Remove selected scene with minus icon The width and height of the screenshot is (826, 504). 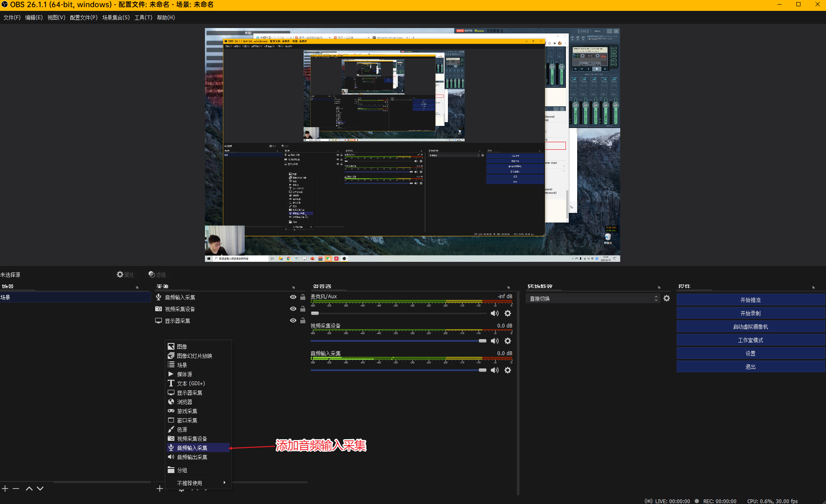(16, 489)
